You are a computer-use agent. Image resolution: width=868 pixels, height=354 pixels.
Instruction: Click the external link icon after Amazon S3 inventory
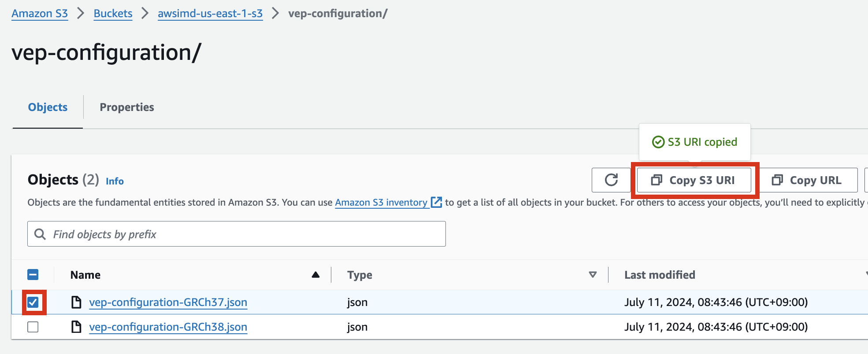point(436,202)
